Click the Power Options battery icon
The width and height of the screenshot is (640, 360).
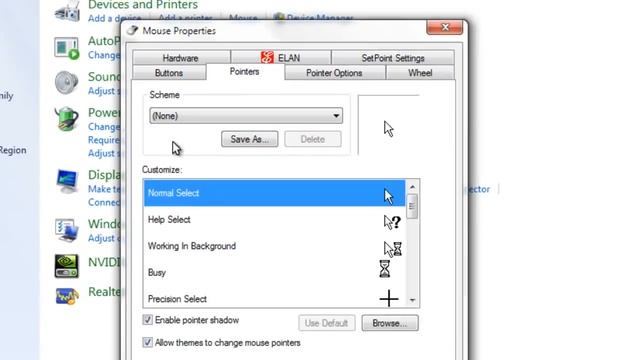pos(67,119)
